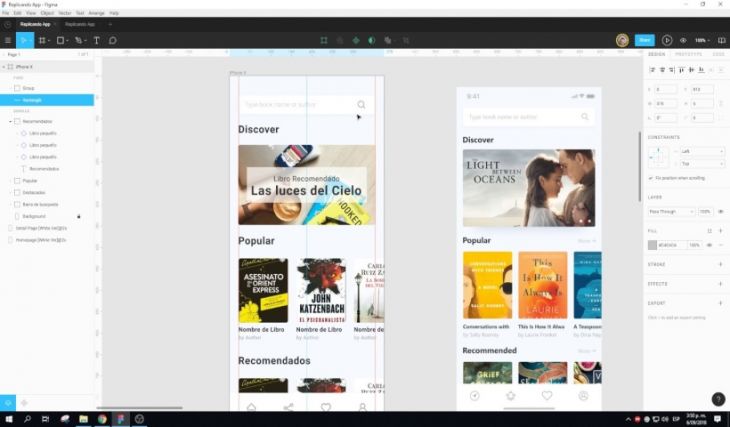Open the View menu

(31, 13)
